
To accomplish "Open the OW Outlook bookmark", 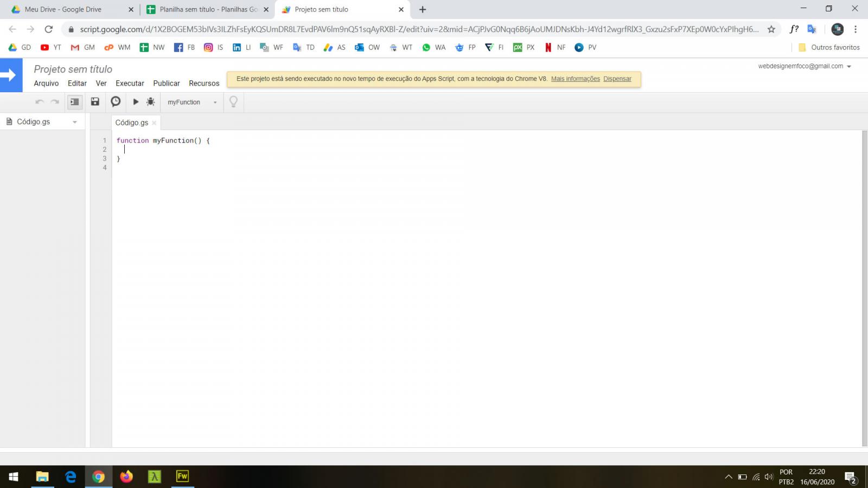I will pos(367,47).
